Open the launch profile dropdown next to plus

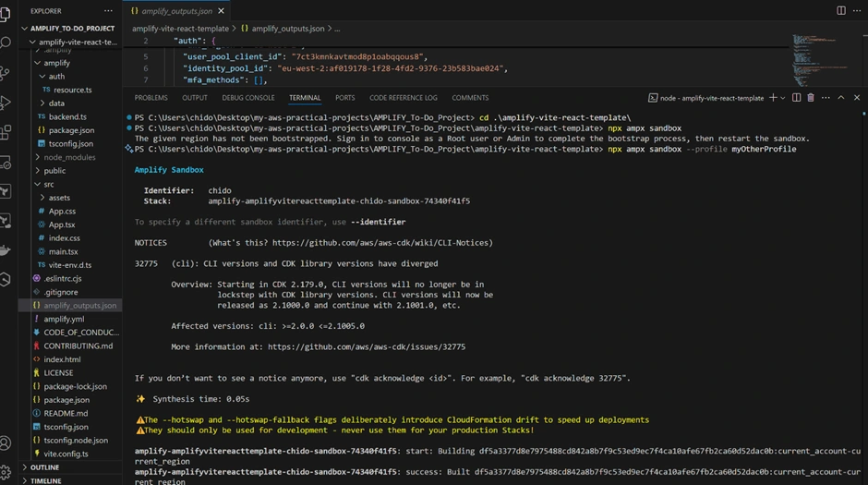point(783,98)
